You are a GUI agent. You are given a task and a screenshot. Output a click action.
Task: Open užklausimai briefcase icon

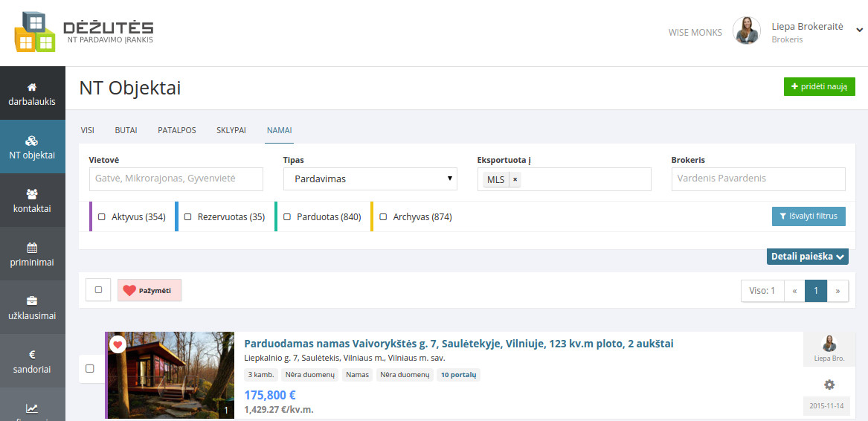(32, 301)
